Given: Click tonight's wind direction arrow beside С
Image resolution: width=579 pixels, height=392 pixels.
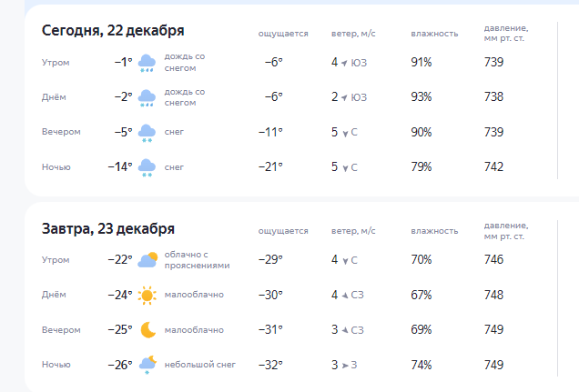Looking at the screenshot, I should coord(345,167).
